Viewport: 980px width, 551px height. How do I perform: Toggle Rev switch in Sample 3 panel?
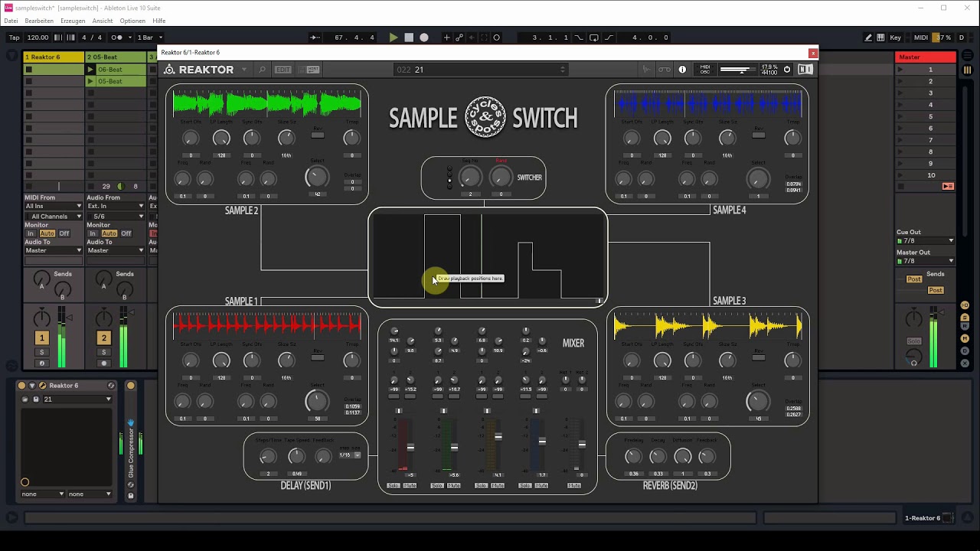pos(758,358)
